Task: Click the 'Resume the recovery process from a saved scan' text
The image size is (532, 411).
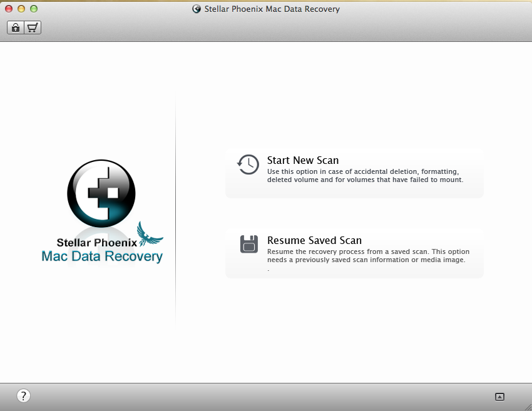Action: point(368,256)
